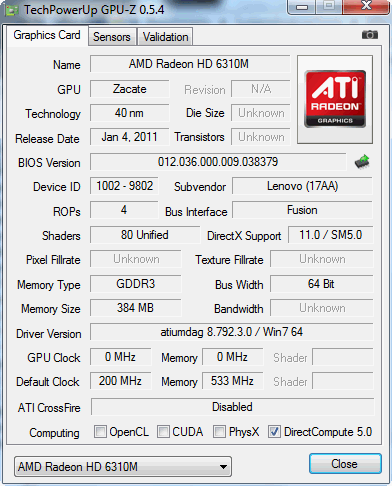392x486 pixels.
Task: Switch to the Sensors tab
Action: [x=112, y=37]
